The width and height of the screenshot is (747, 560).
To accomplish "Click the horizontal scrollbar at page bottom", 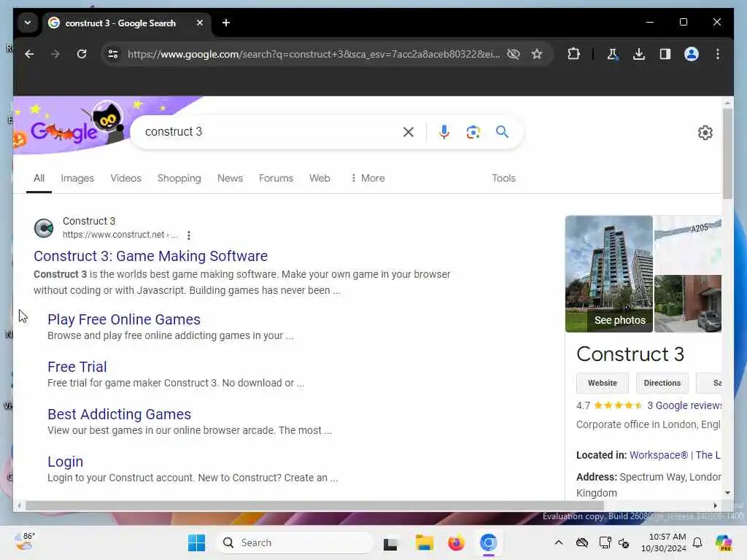I will (314, 506).
